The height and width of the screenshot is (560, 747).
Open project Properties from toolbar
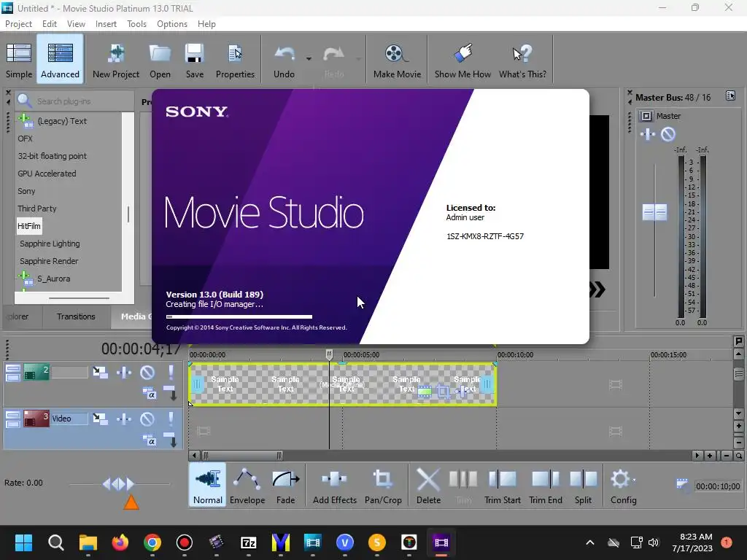(235, 60)
